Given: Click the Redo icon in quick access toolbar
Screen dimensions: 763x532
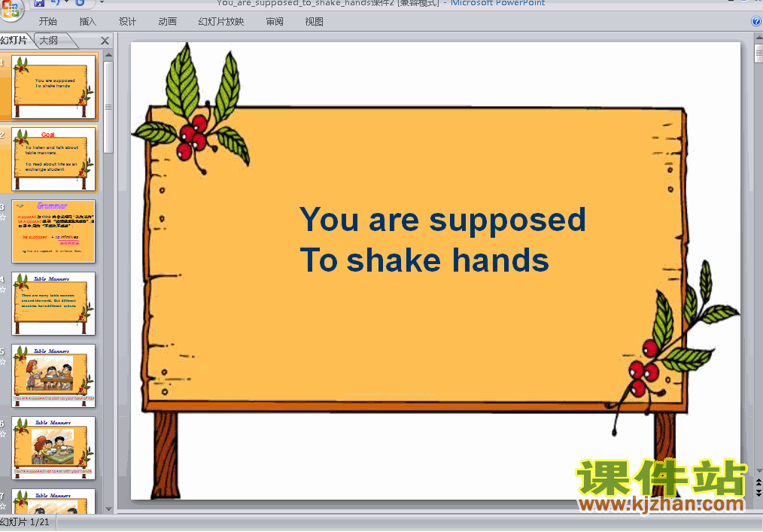Looking at the screenshot, I should click(x=80, y=3).
